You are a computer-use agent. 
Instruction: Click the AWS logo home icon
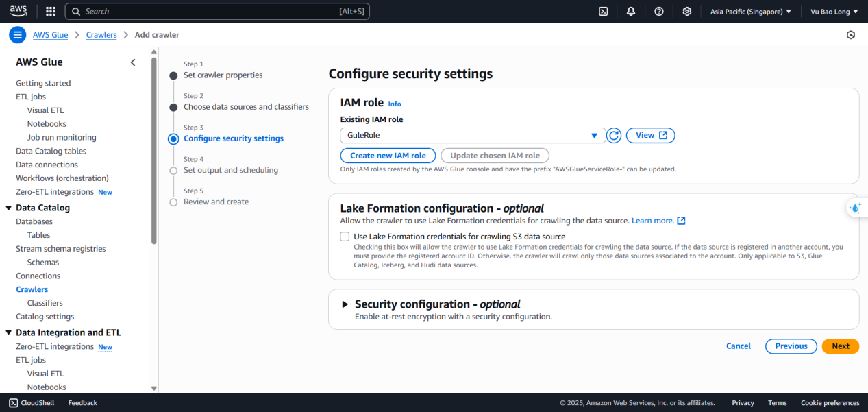pos(18,11)
